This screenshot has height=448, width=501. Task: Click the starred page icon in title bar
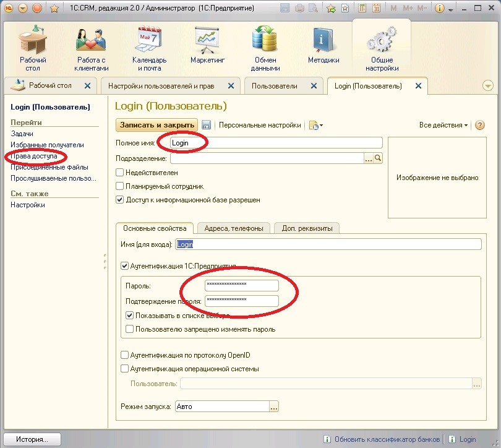pyautogui.click(x=345, y=8)
